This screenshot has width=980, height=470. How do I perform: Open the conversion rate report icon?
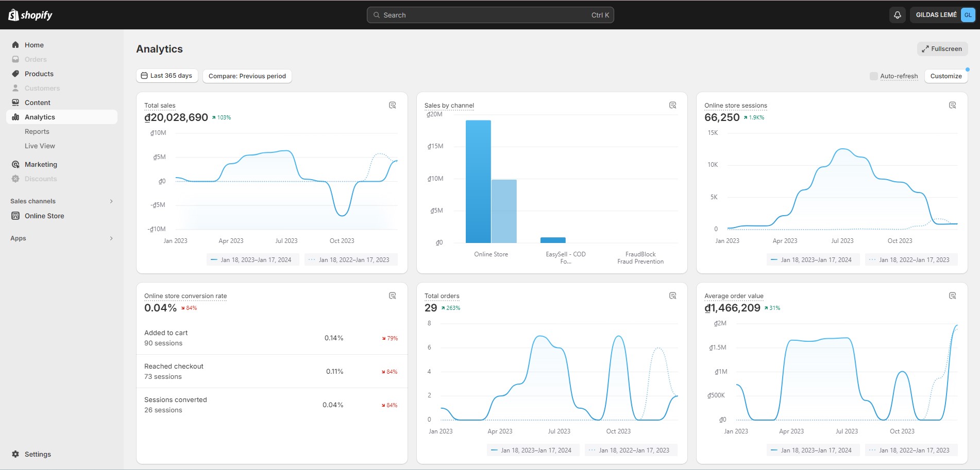(x=393, y=295)
